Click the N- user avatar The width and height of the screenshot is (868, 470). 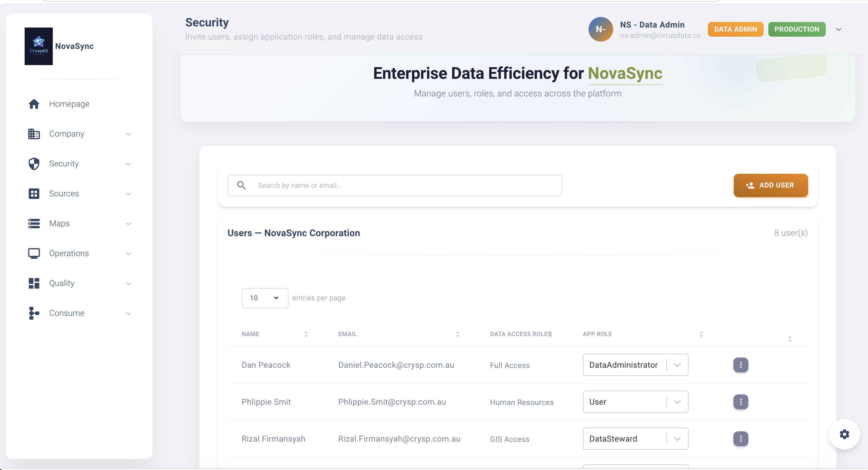pyautogui.click(x=601, y=29)
